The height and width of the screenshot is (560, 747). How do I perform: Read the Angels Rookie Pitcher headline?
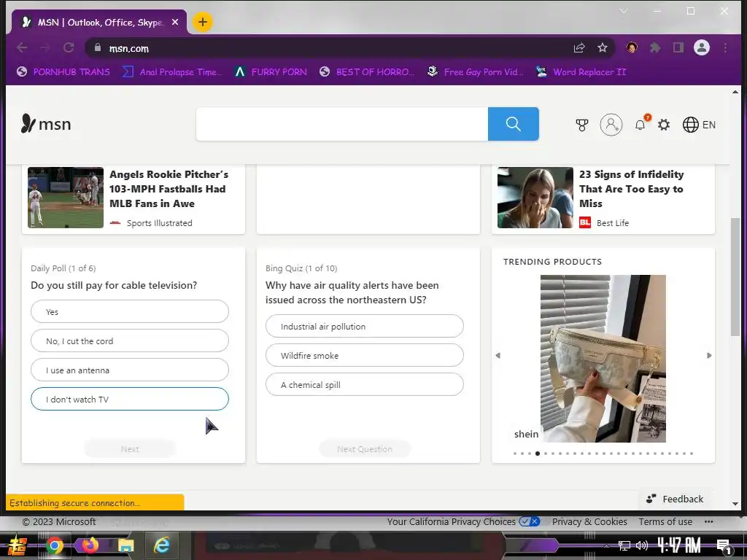[x=169, y=189]
